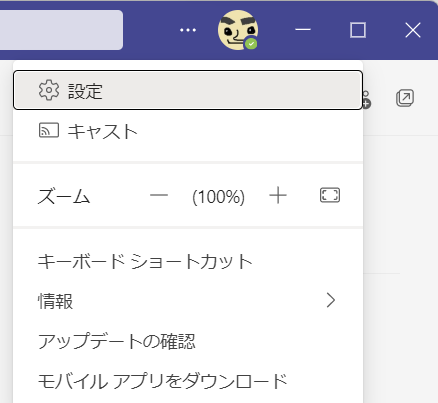This screenshot has width=438, height=403.
Task: Maximize the Teams window
Action: (358, 30)
